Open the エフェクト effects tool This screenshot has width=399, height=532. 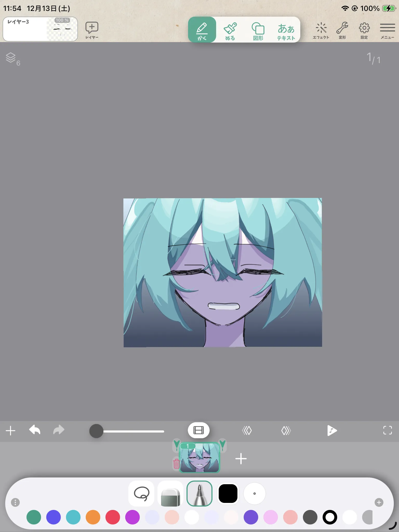click(321, 31)
